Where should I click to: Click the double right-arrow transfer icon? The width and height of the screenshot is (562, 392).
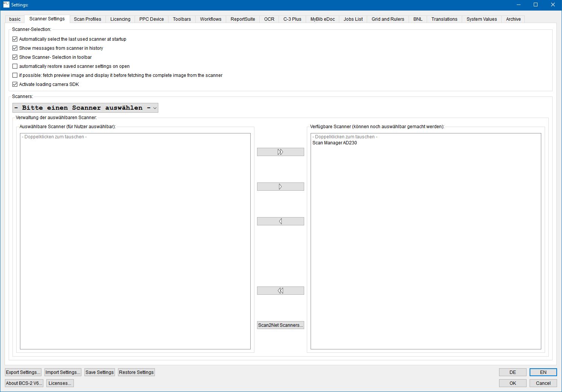[280, 152]
